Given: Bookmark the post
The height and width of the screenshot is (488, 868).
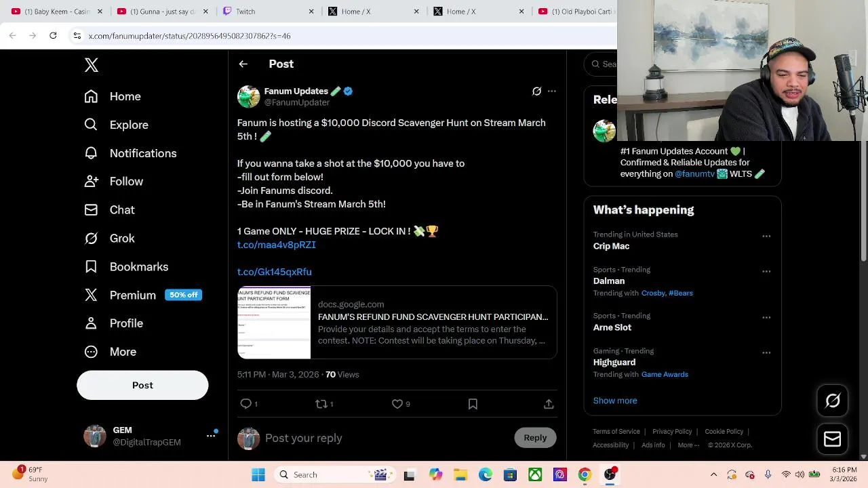Looking at the screenshot, I should point(473,404).
